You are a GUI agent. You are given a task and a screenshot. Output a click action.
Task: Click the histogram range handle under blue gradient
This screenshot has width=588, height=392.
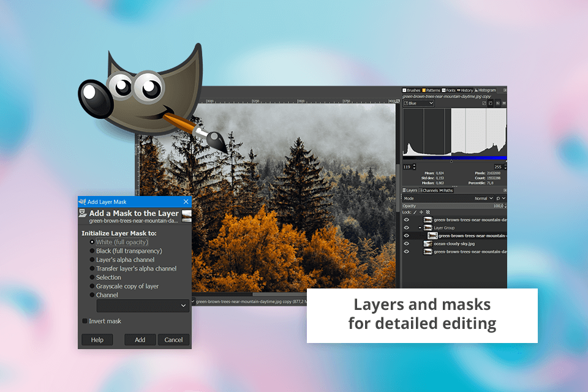click(451, 161)
